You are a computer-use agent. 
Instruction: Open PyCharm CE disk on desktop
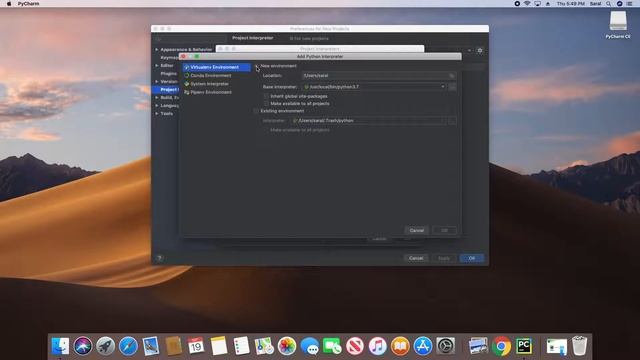618,24
